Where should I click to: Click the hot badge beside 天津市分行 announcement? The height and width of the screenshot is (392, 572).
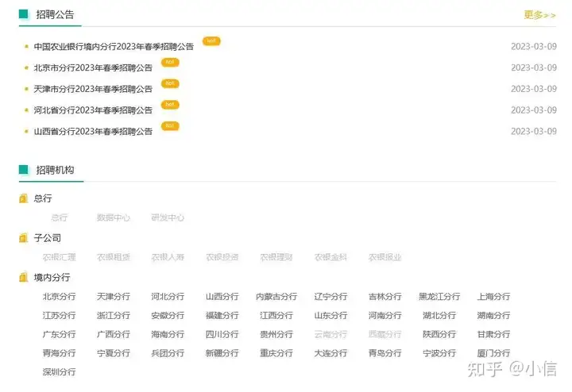point(170,83)
